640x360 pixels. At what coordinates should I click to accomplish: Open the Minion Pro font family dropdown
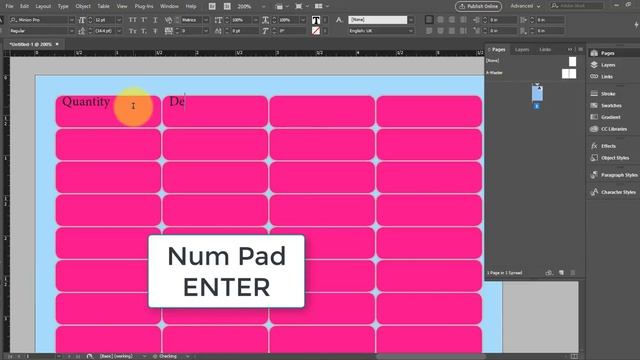coord(72,20)
